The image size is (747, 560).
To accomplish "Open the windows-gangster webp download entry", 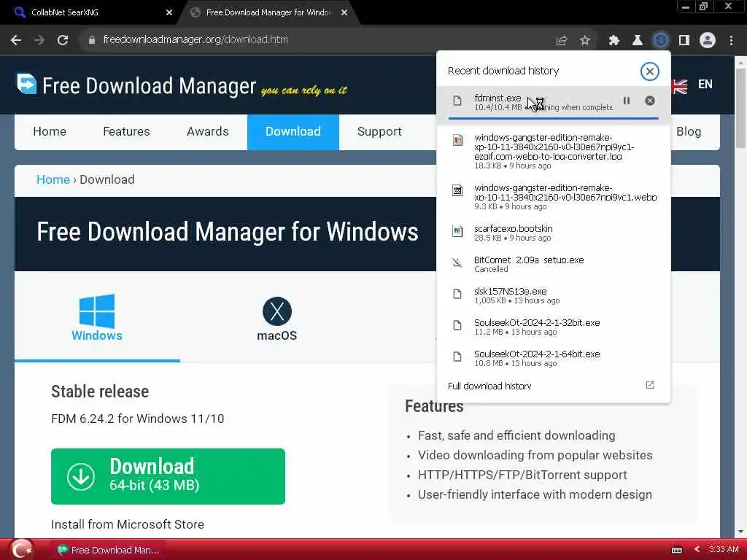I will [x=554, y=197].
